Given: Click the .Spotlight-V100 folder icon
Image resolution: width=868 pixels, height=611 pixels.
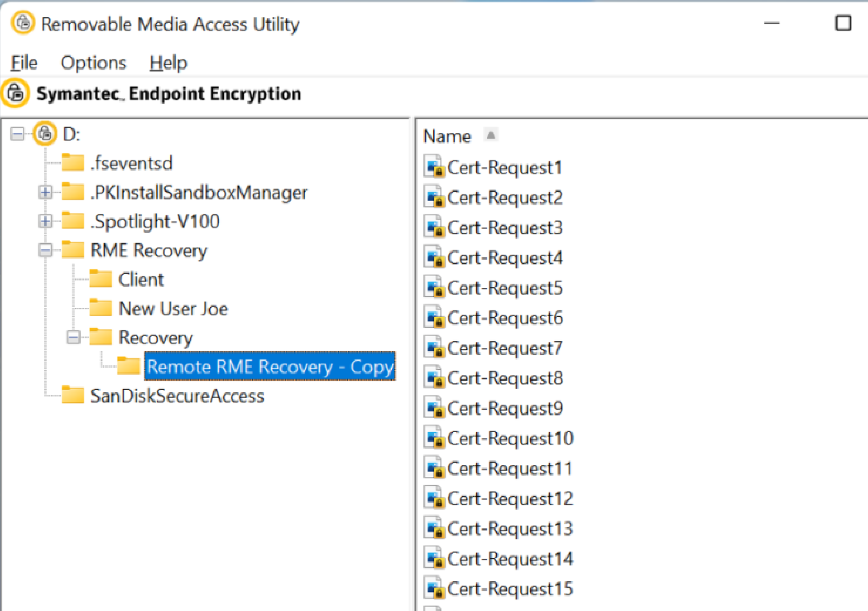Looking at the screenshot, I should (73, 220).
